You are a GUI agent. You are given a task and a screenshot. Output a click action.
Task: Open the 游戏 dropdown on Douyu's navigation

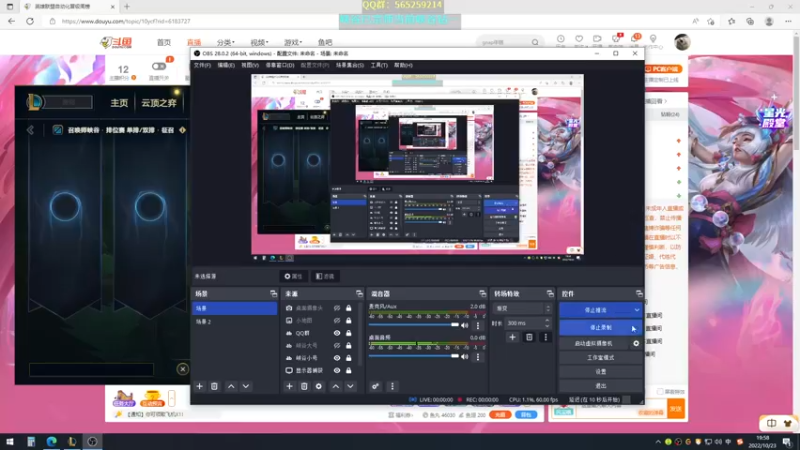[x=293, y=42]
